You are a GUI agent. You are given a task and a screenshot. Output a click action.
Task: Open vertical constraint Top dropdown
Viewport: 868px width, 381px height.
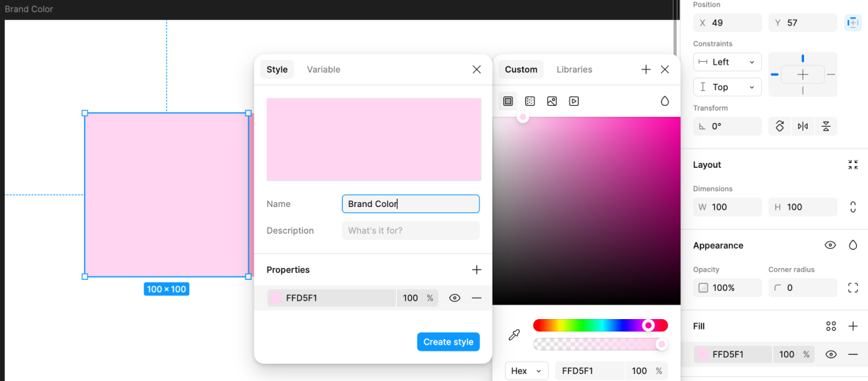coord(727,87)
